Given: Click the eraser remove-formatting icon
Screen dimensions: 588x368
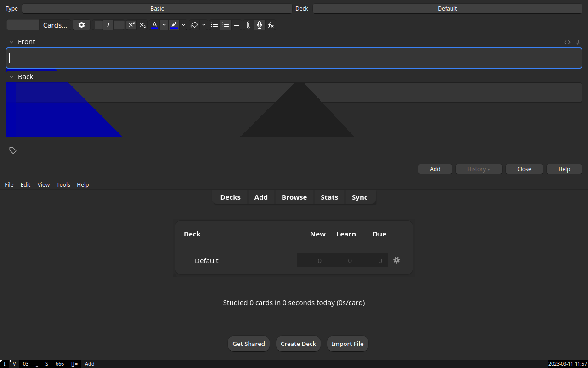Looking at the screenshot, I should tap(194, 25).
